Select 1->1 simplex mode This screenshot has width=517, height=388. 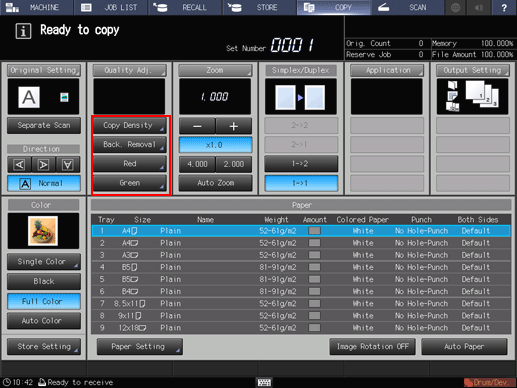click(301, 183)
